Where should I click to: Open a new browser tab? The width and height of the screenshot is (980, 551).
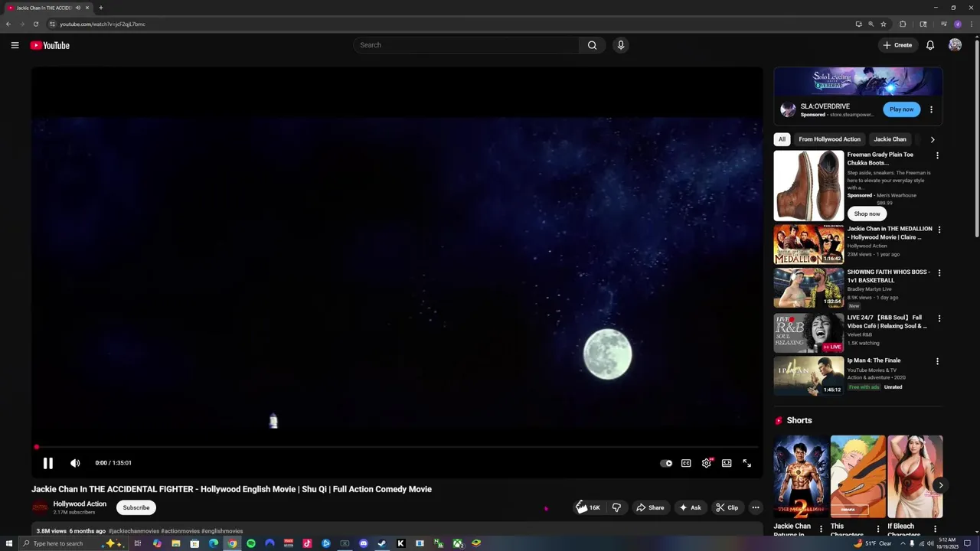[x=100, y=8]
